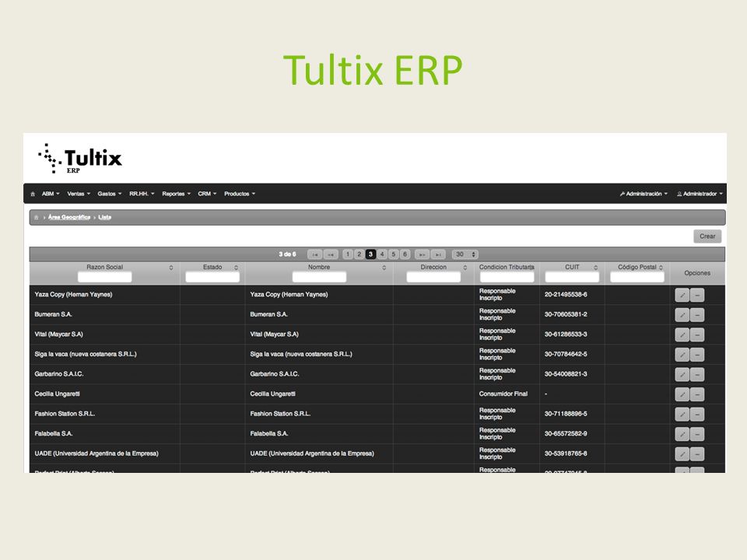The height and width of the screenshot is (560, 747).
Task: Sort by the Direccion column
Action: [465, 268]
